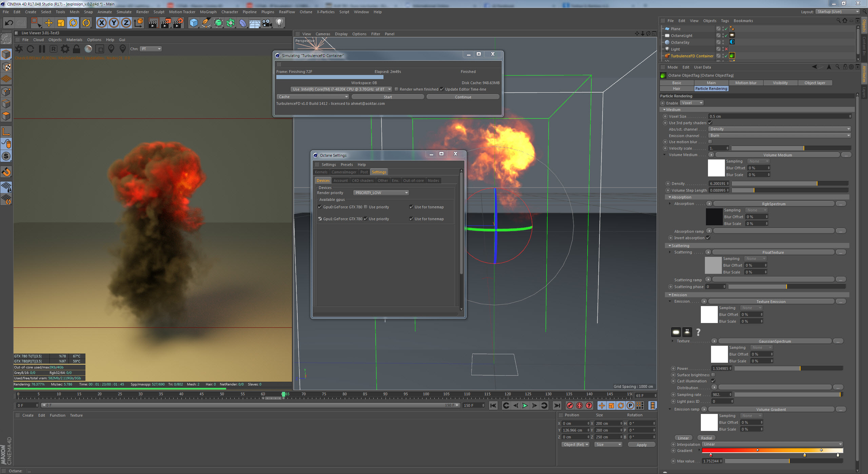Image resolution: width=868 pixels, height=474 pixels.
Task: Toggle the Live Viewer lock resolution icon
Action: tap(77, 49)
